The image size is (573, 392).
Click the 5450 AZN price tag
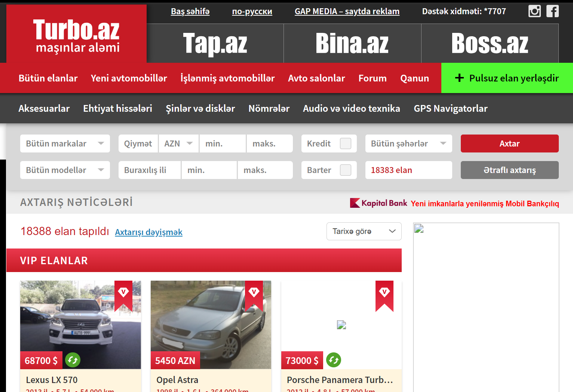point(175,360)
